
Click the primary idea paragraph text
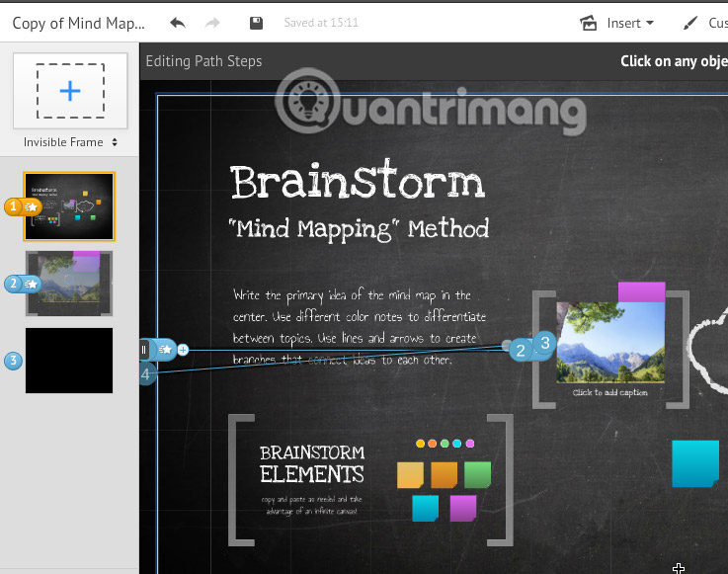359,327
